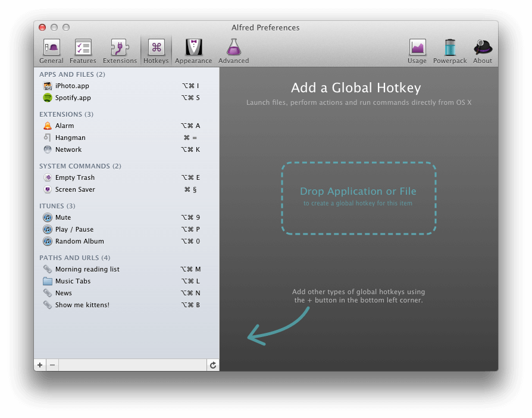This screenshot has height=418, width=532.
Task: Select the Spotify.app hotkey row
Action: (73, 98)
